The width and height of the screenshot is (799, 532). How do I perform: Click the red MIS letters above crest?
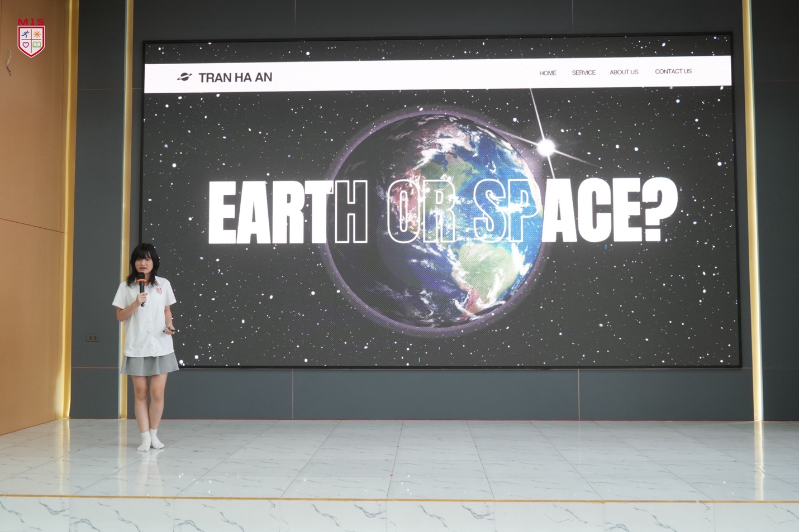(31, 22)
